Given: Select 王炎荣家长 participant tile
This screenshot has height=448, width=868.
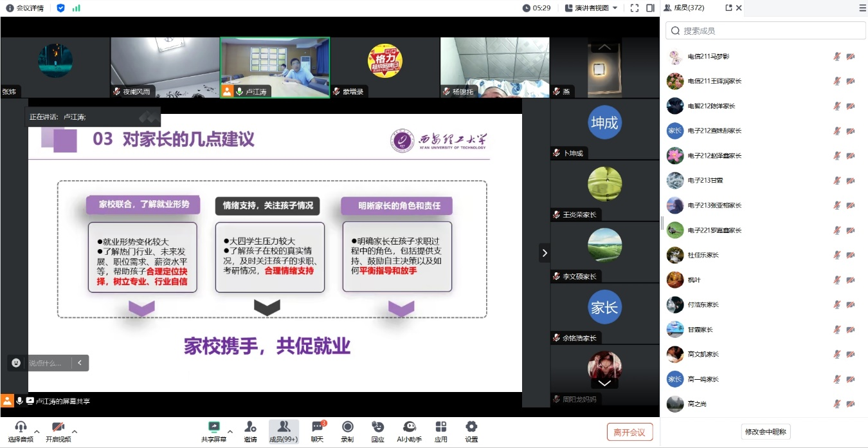Looking at the screenshot, I should pos(604,190).
